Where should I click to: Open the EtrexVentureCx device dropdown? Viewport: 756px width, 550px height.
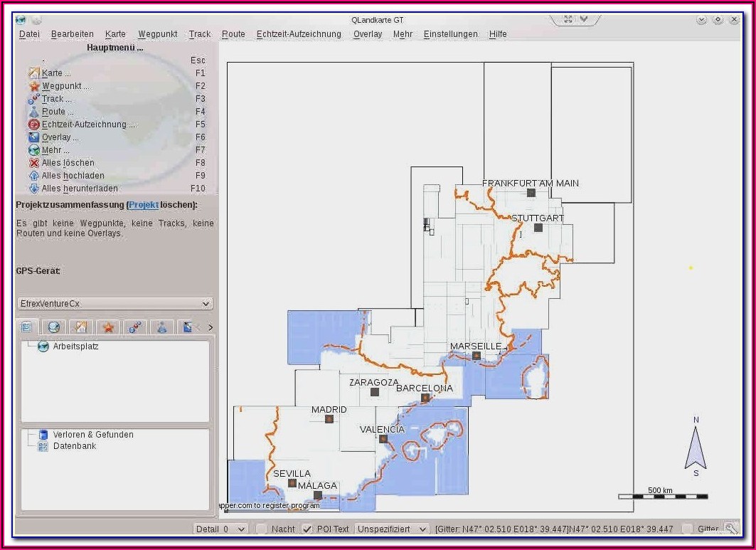115,304
